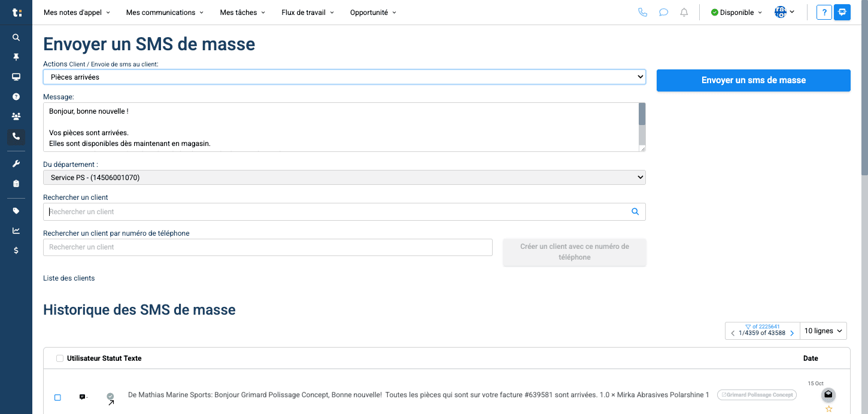Open the notifications bell
868x414 pixels.
pos(684,12)
